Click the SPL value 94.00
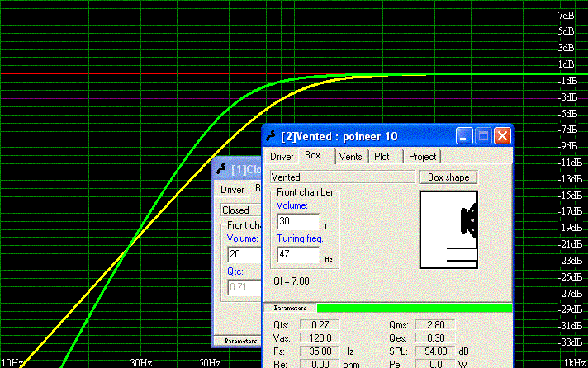This screenshot has width=588, height=368. pyautogui.click(x=435, y=351)
